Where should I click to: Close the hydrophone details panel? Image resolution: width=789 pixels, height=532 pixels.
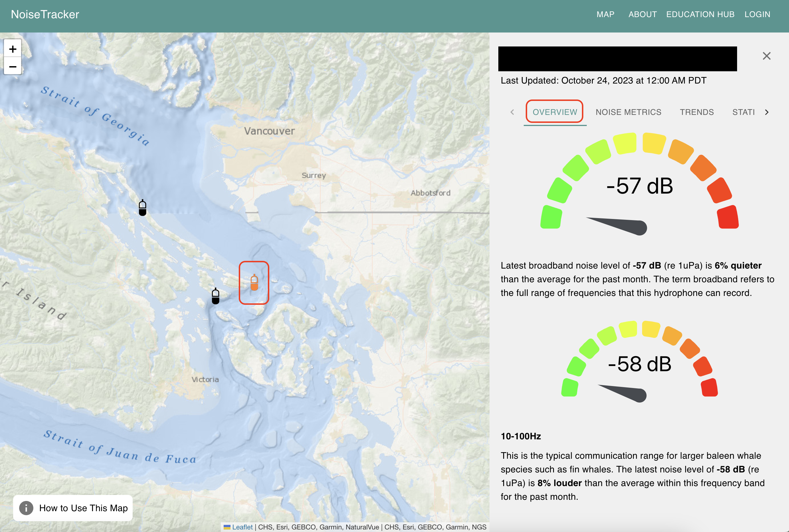point(766,56)
